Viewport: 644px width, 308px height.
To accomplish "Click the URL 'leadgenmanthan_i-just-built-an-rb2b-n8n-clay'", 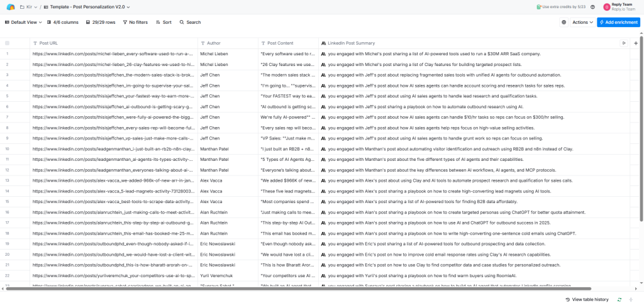I will point(113,149).
